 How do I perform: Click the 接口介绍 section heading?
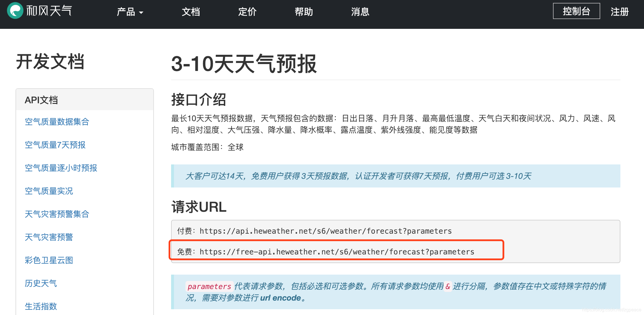(198, 100)
